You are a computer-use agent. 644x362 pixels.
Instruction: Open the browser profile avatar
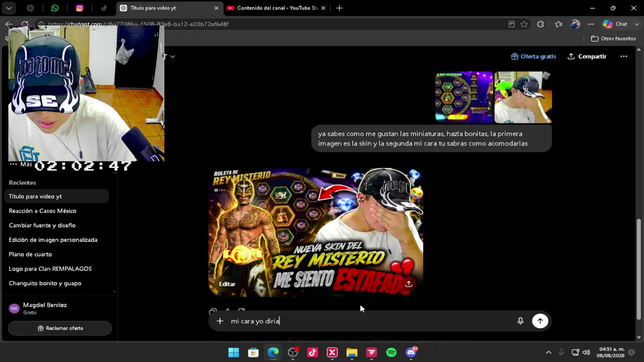point(575,24)
